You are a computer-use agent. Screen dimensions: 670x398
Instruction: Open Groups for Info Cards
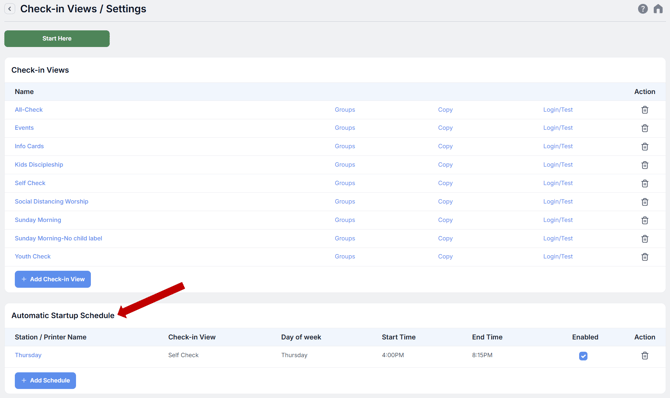(x=345, y=146)
